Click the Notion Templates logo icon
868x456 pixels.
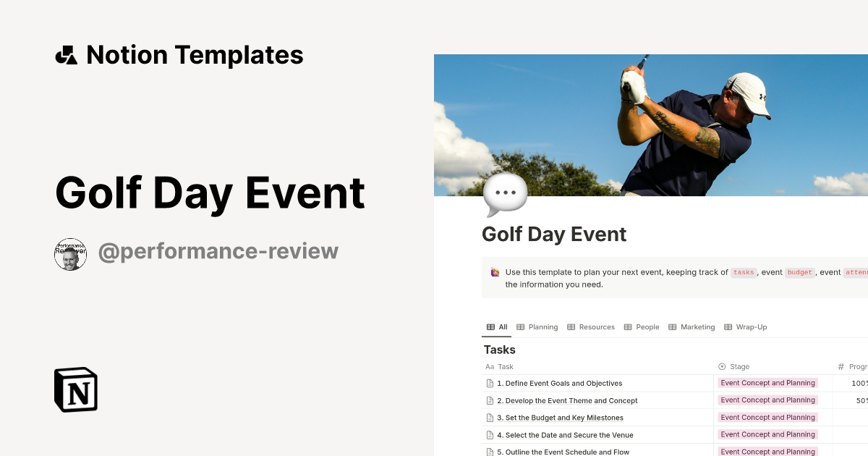[66, 54]
